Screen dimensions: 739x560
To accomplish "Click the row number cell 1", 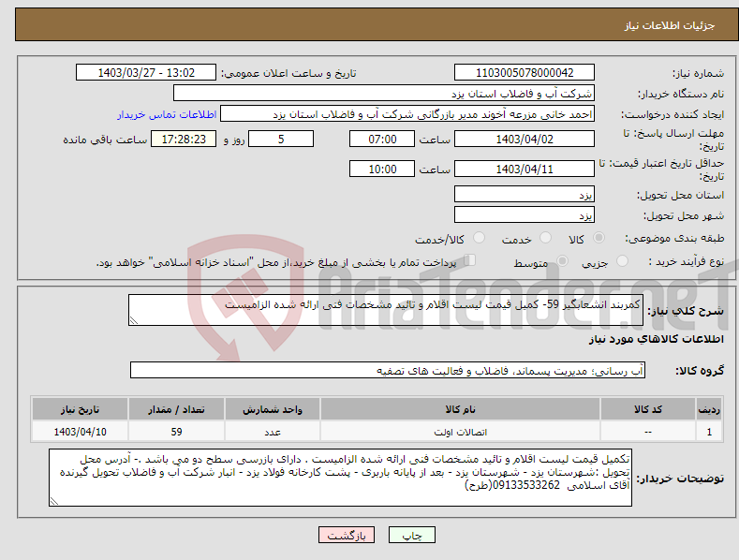I will 709,432.
